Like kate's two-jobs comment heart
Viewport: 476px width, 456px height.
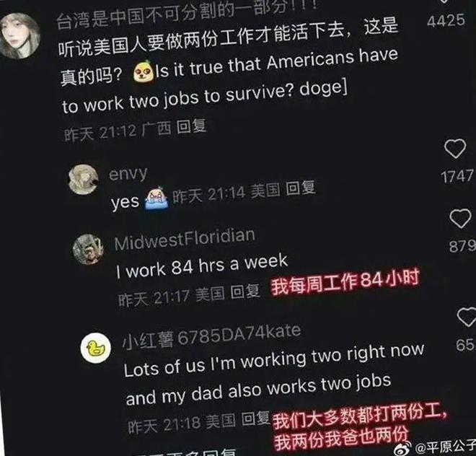(x=467, y=317)
